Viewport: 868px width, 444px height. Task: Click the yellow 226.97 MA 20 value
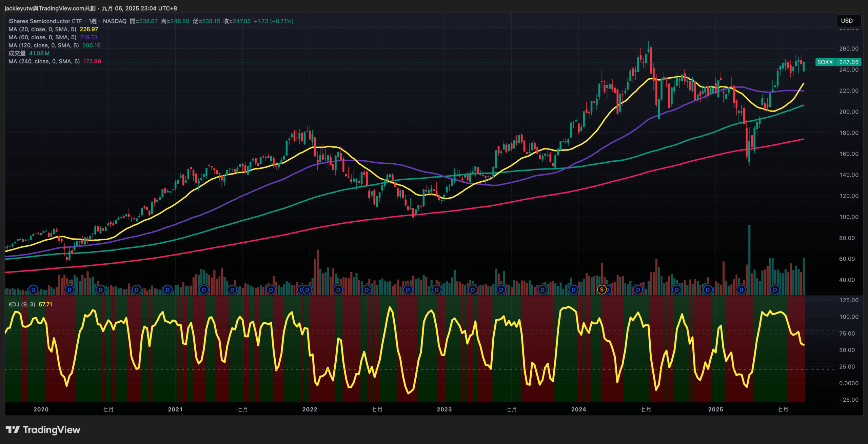89,29
